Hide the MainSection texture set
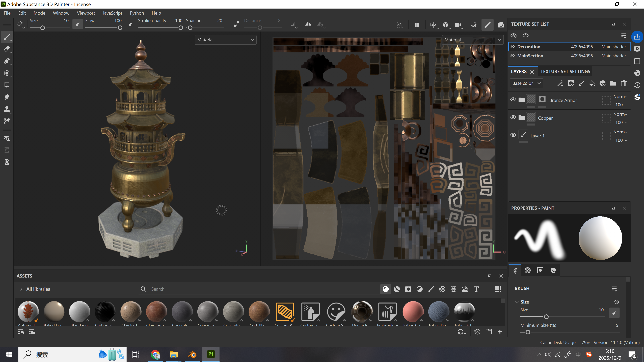 tap(512, 56)
